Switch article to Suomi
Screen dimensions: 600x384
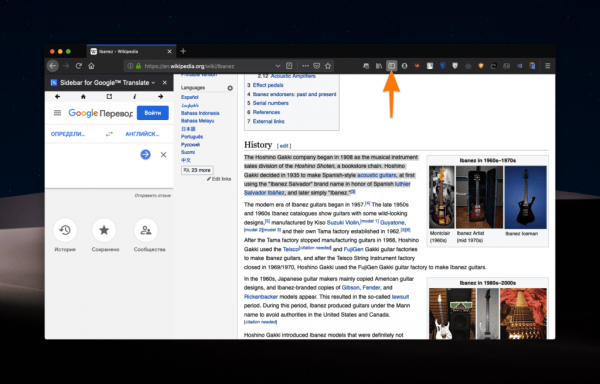click(188, 152)
